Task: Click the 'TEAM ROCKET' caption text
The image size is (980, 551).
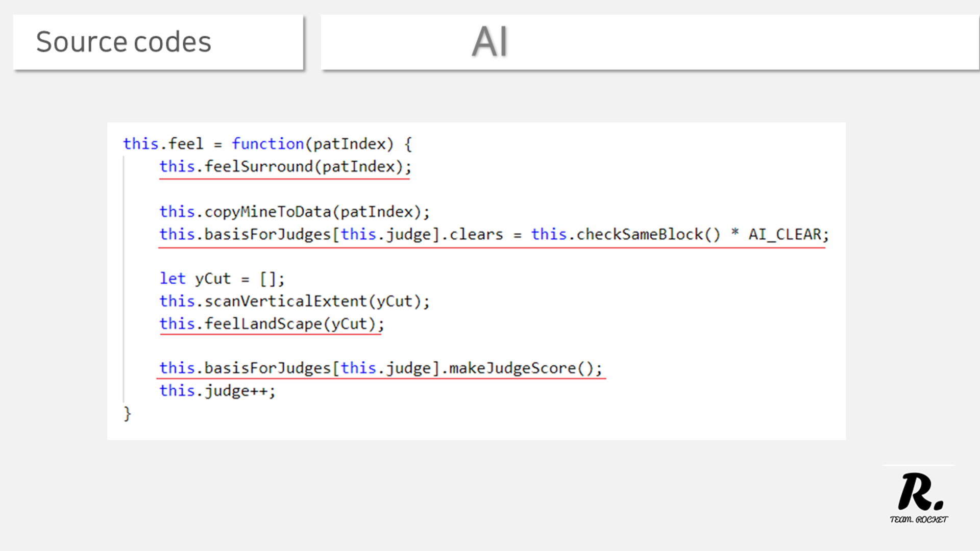Action: pos(919,519)
